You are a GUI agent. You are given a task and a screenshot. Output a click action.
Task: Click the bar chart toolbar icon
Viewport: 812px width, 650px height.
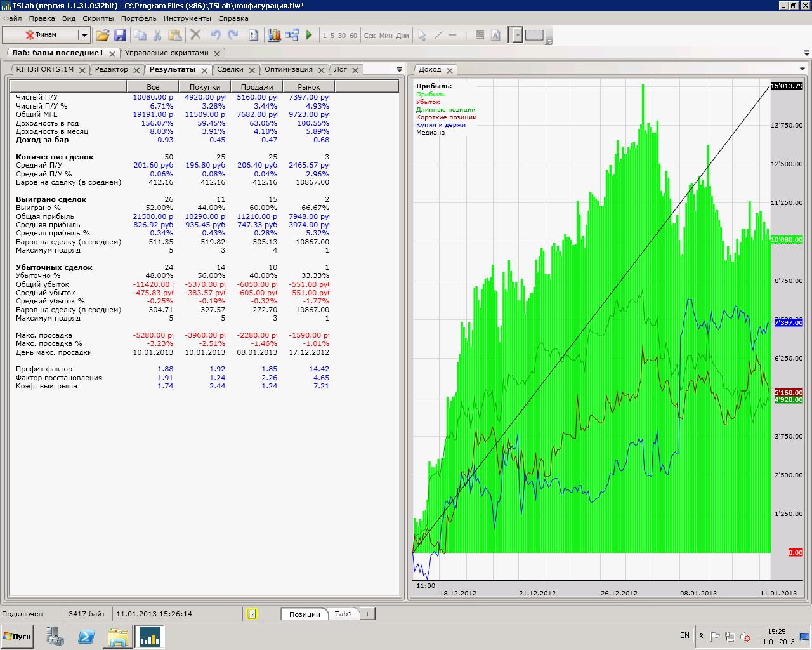pyautogui.click(x=274, y=36)
